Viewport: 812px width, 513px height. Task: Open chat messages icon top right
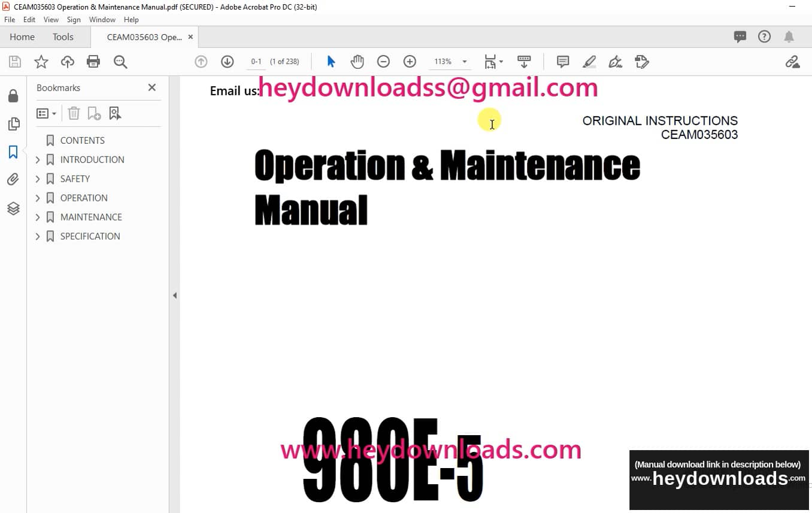click(740, 37)
